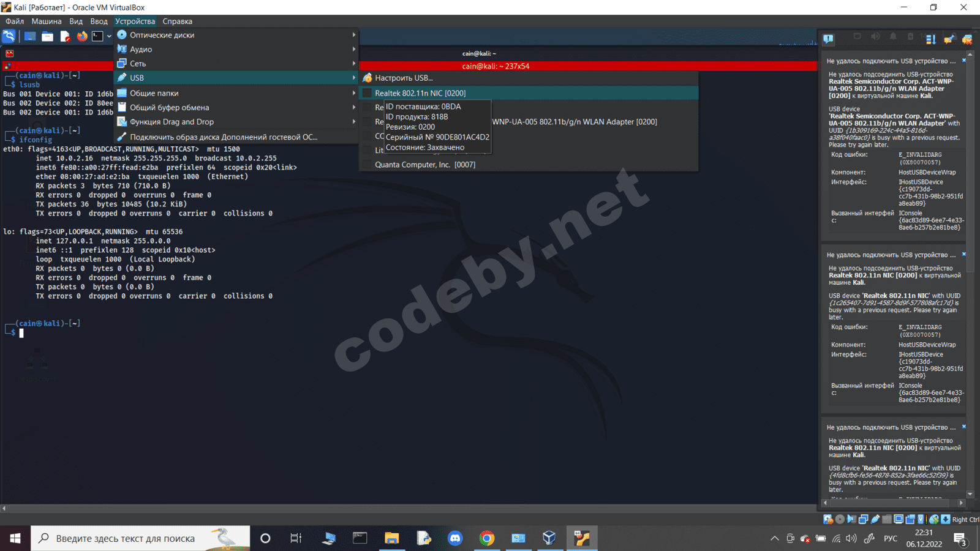Screen dimensions: 980x551
Task: Click the network status indicator icon
Action: coord(863,519)
